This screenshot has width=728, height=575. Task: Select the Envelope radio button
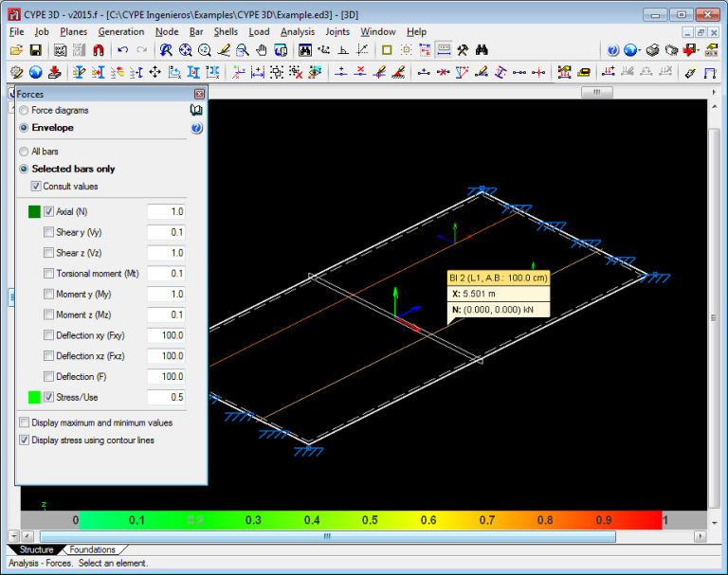24,128
